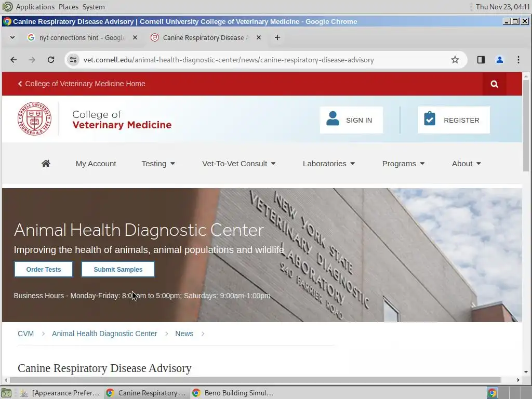Go to site home via house icon
The height and width of the screenshot is (399, 532).
pyautogui.click(x=46, y=164)
